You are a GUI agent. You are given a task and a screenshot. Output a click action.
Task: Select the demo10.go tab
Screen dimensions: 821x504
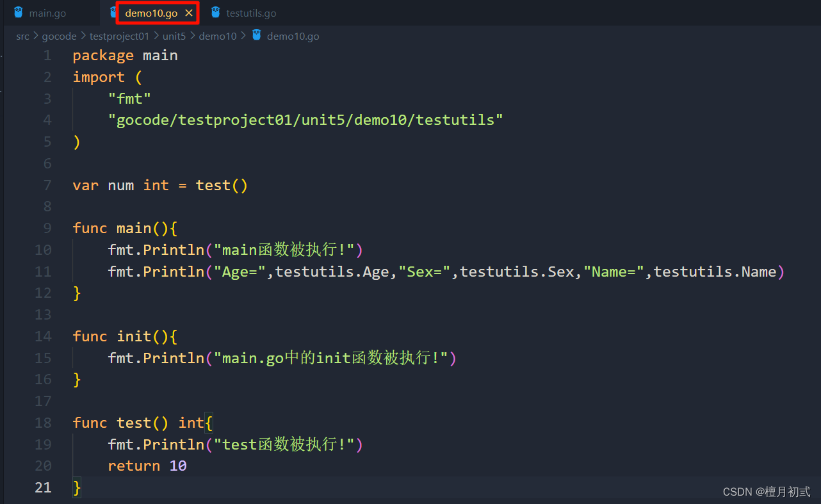tap(151, 13)
